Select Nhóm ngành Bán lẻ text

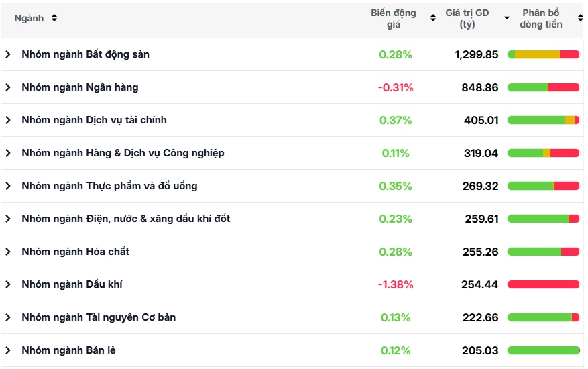[x=68, y=350]
